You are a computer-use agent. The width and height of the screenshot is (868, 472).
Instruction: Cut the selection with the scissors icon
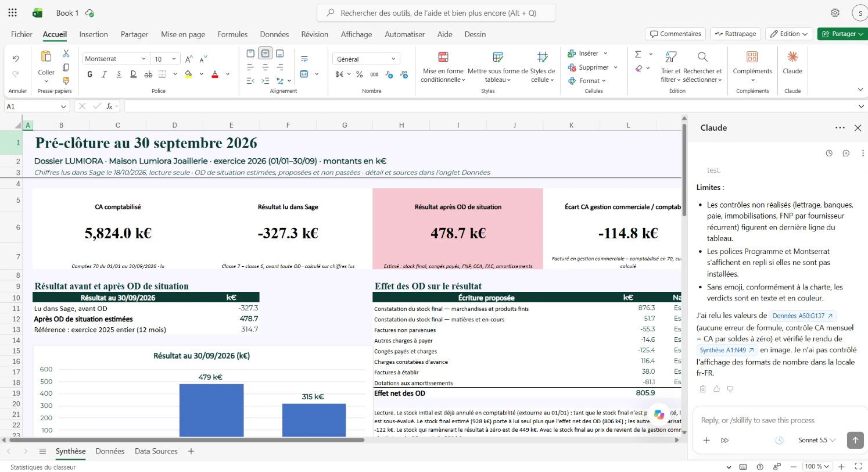66,54
